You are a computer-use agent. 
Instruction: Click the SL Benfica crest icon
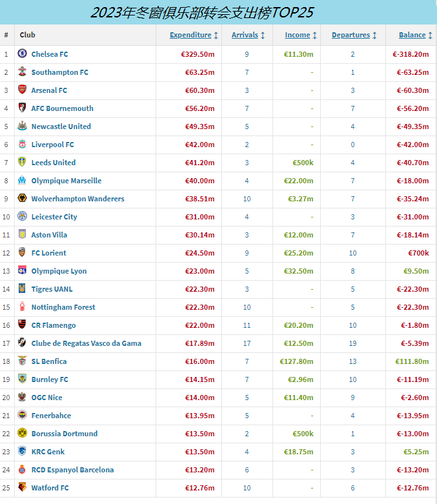[22, 361]
